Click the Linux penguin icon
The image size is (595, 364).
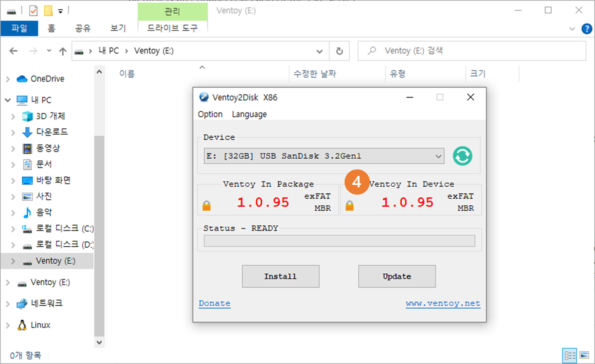[x=22, y=325]
